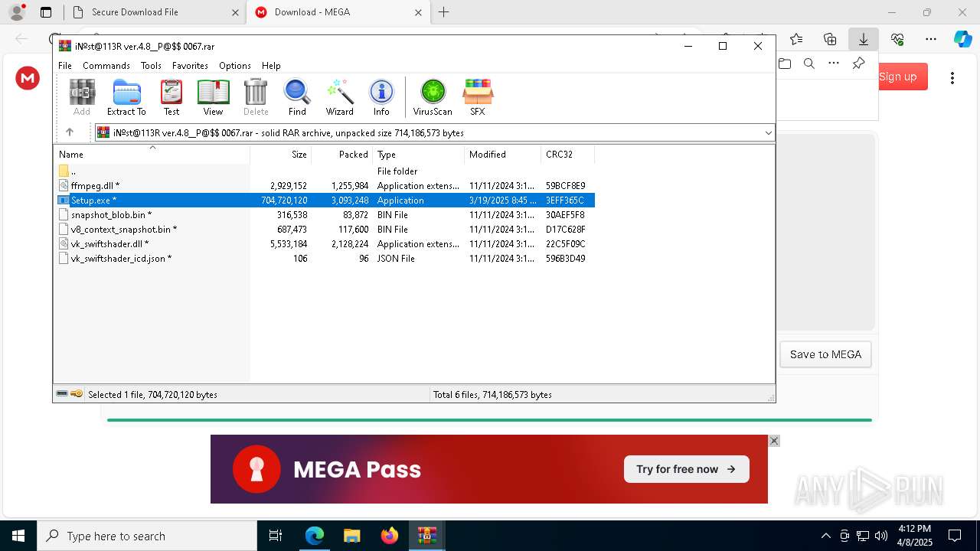Sort files by Size column
The height and width of the screenshot is (551, 980).
(x=281, y=154)
